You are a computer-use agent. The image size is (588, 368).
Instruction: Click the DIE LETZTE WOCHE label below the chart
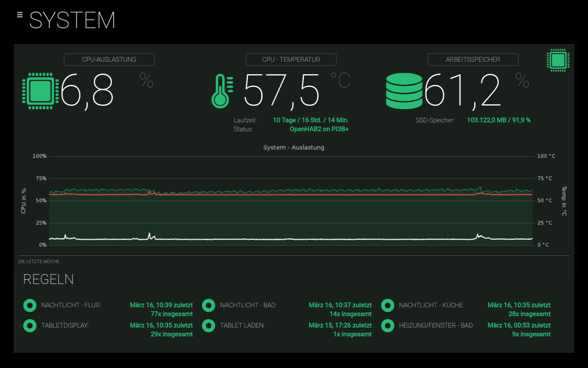pos(39,261)
